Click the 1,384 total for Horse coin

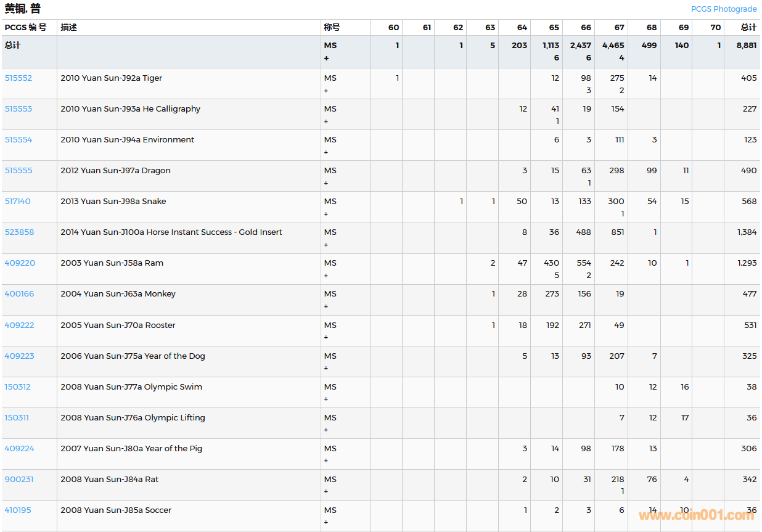(747, 232)
